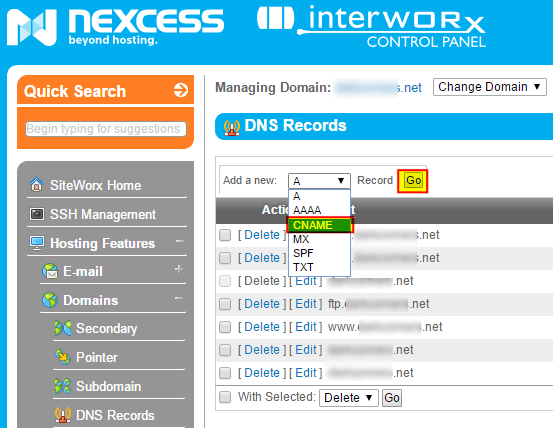Select CNAME from the record type list
Screen dimensions: 553x428
pyautogui.click(x=319, y=225)
